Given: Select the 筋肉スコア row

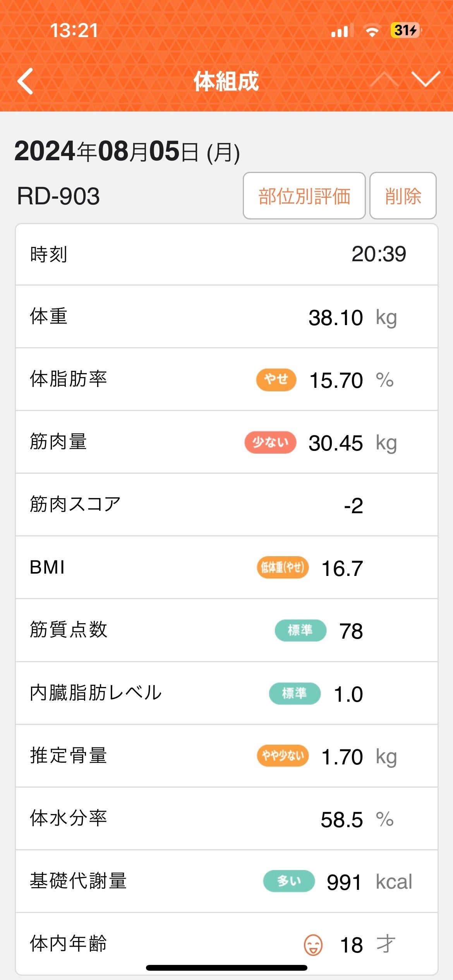Looking at the screenshot, I should (226, 505).
